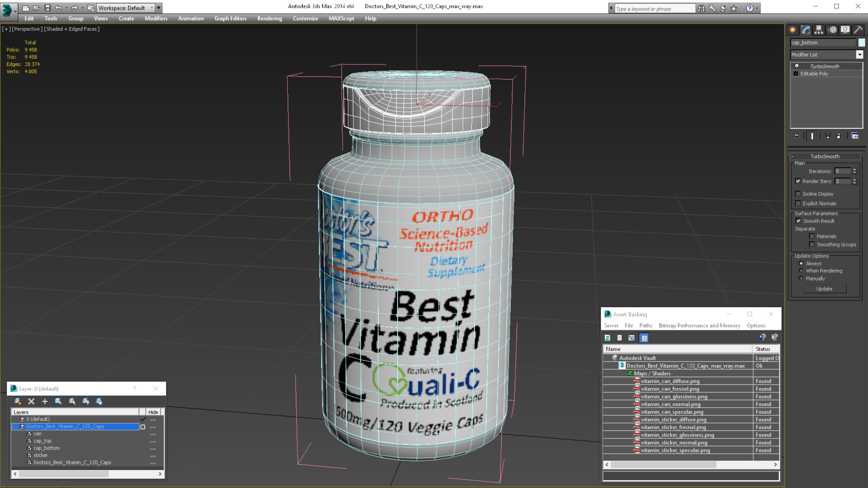
Task: Select the When Rendering update option
Action: 801,271
